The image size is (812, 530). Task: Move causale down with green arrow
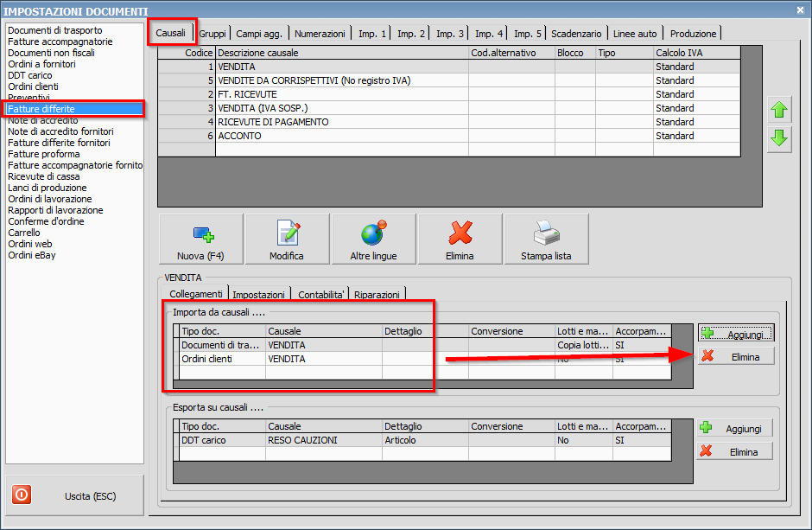tap(779, 138)
